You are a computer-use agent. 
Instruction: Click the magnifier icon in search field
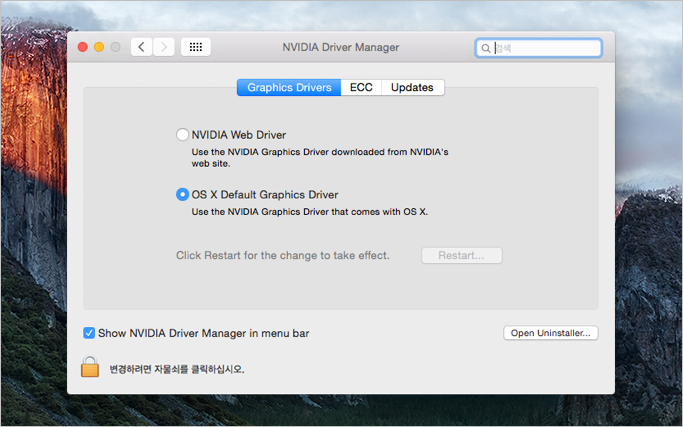pyautogui.click(x=486, y=48)
